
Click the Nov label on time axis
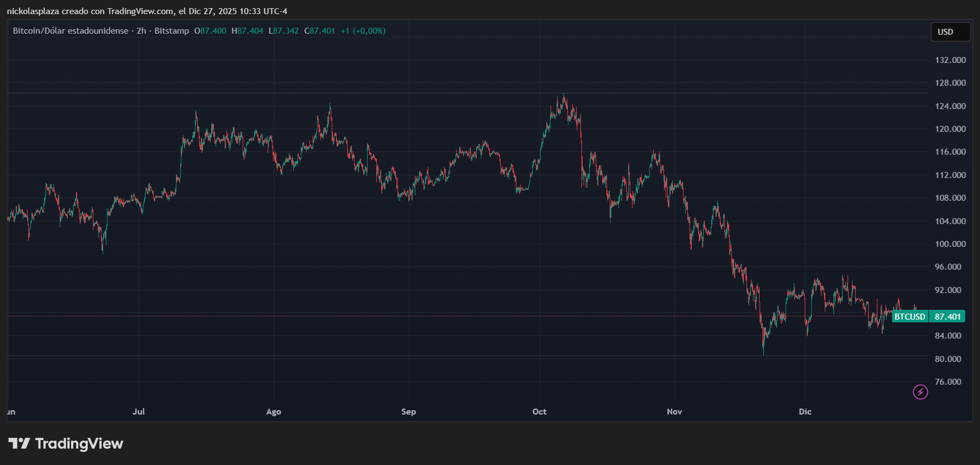(674, 412)
